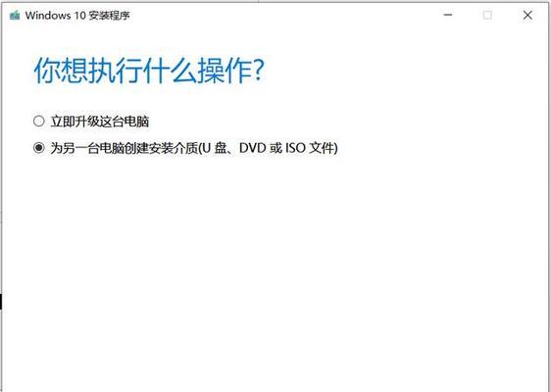This screenshot has height=392, width=551.
Task: Click the (U 盘、DVD 或 ISO 文件) text
Action: click(x=268, y=148)
